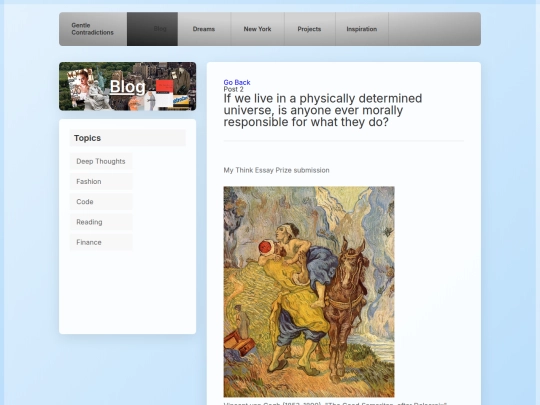Click 'My Think Essay Prize submission' text
The width and height of the screenshot is (540, 405).
pyautogui.click(x=276, y=170)
